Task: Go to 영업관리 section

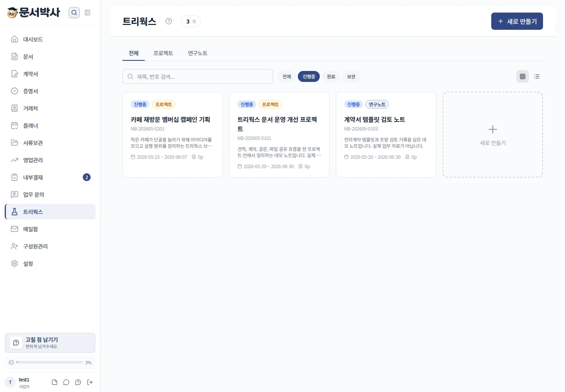Action: 50,160
